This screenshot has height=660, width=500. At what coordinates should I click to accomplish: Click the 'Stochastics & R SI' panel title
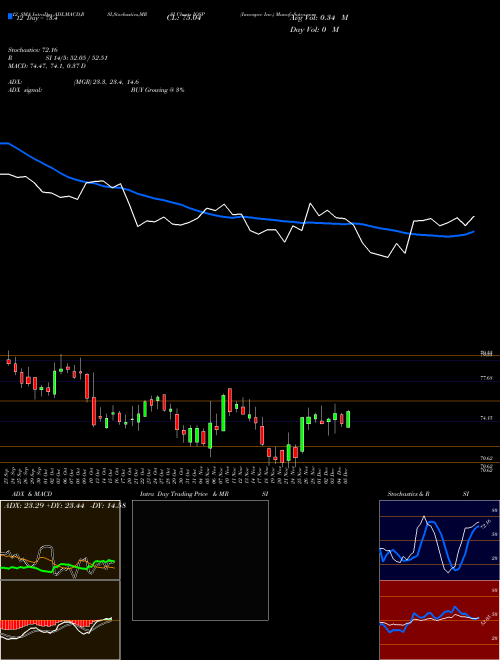click(x=428, y=494)
